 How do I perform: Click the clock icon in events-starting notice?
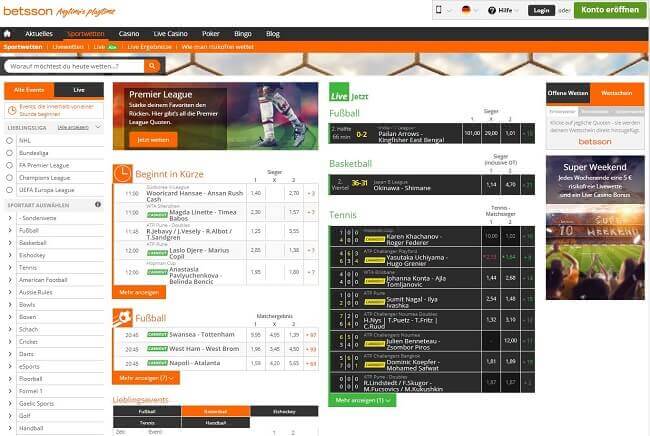[12, 110]
